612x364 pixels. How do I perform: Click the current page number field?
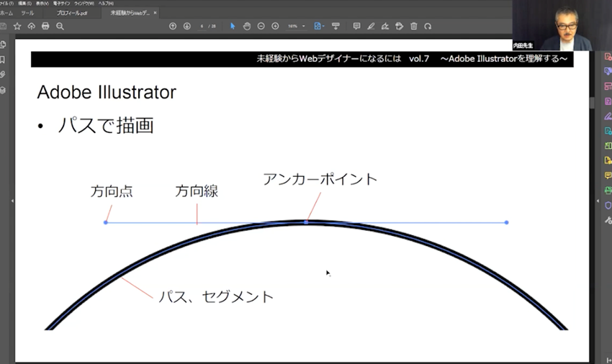202,26
